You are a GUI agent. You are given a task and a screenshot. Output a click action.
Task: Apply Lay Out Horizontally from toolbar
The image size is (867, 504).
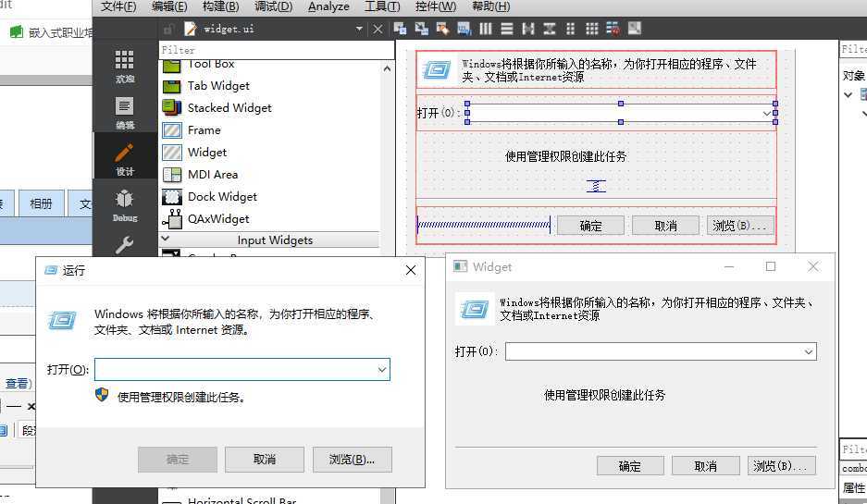486,29
